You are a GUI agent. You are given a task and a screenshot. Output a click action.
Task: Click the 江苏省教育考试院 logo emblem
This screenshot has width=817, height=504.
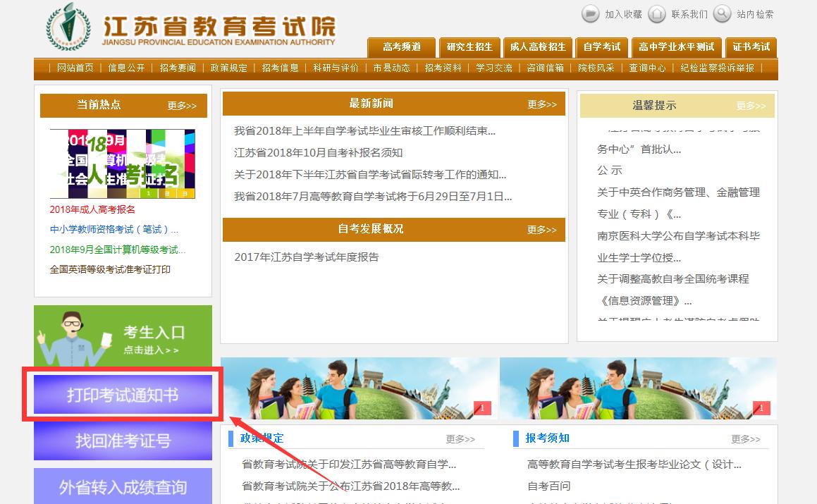point(68,27)
